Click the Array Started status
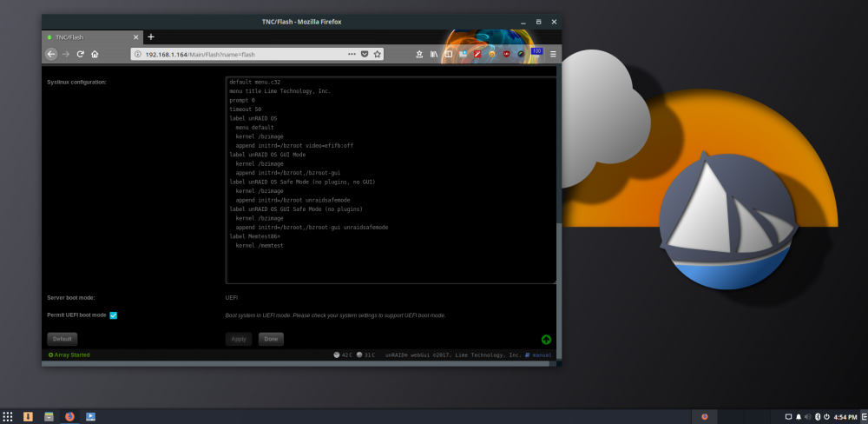This screenshot has height=424, width=868. point(69,354)
